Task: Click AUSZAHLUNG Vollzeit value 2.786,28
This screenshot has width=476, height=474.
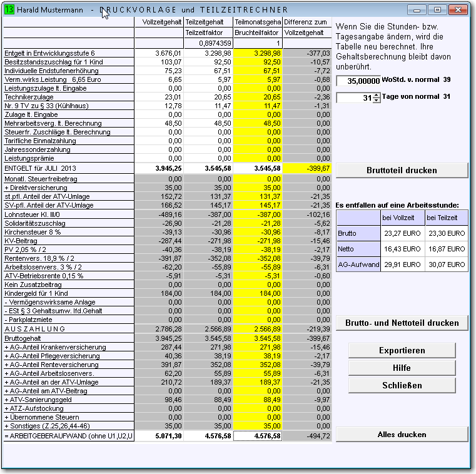Action: tap(159, 329)
